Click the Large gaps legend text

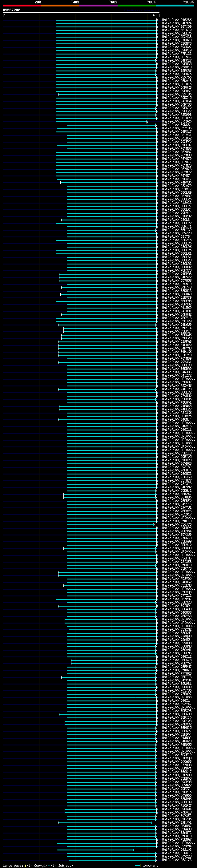pos(37,865)
